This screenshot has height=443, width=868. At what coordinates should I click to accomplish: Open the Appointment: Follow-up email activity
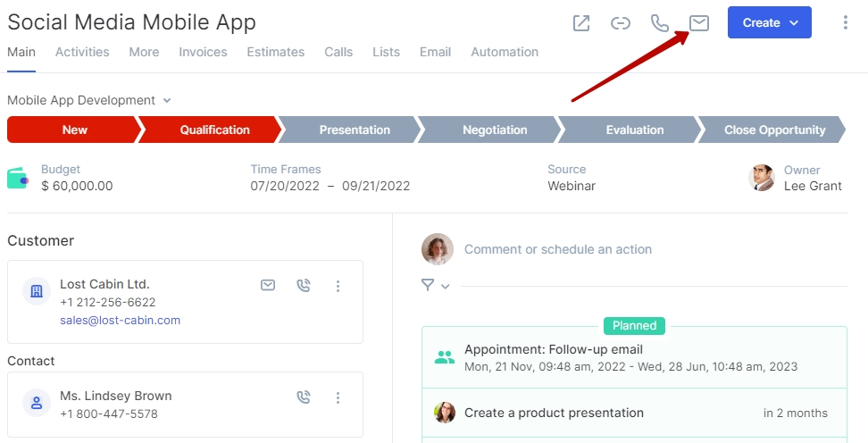click(554, 349)
